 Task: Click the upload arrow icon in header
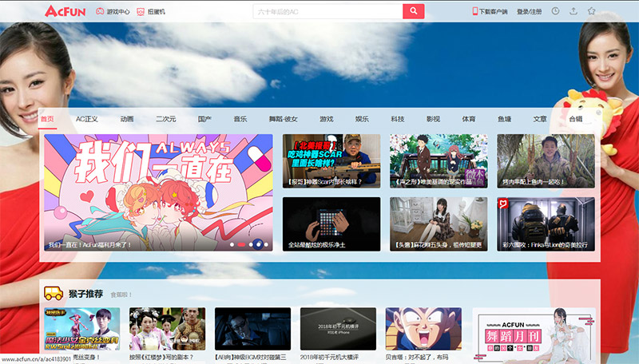click(x=574, y=11)
